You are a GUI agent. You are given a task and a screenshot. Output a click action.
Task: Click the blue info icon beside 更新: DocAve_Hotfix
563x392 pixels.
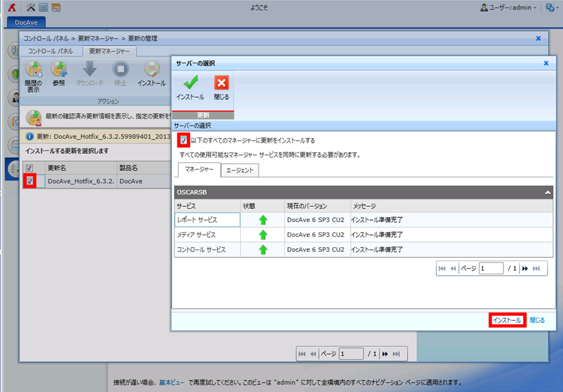tap(30, 136)
